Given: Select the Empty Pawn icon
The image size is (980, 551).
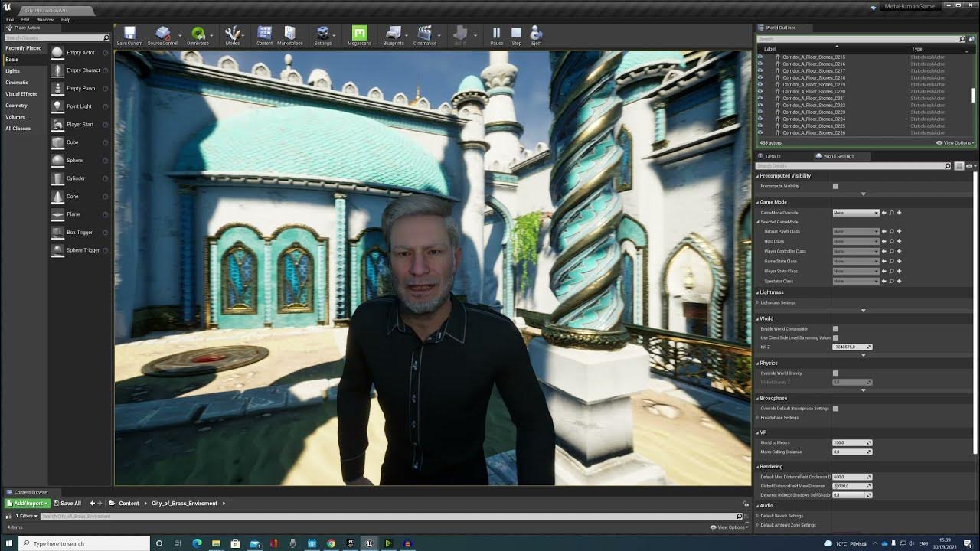Looking at the screenshot, I should pyautogui.click(x=57, y=89).
